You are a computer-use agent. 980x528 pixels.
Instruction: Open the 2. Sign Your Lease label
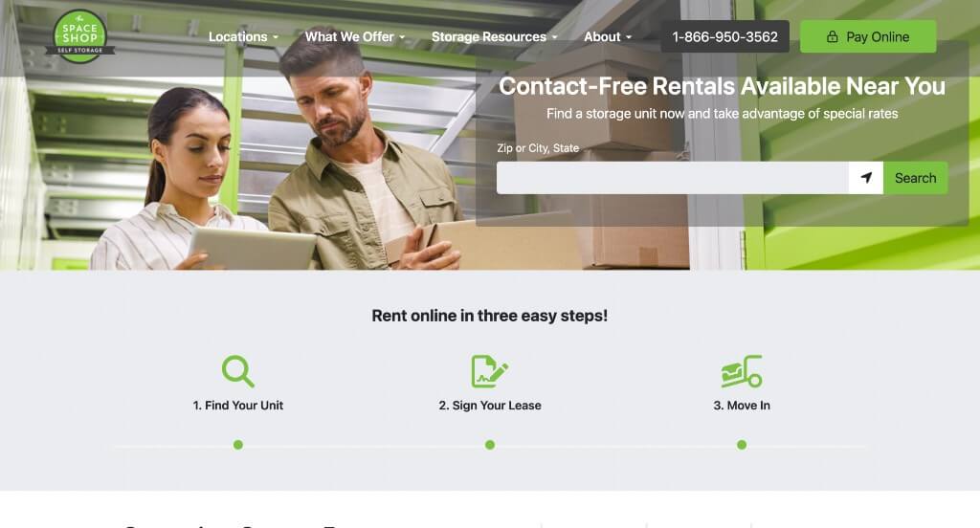[490, 406]
